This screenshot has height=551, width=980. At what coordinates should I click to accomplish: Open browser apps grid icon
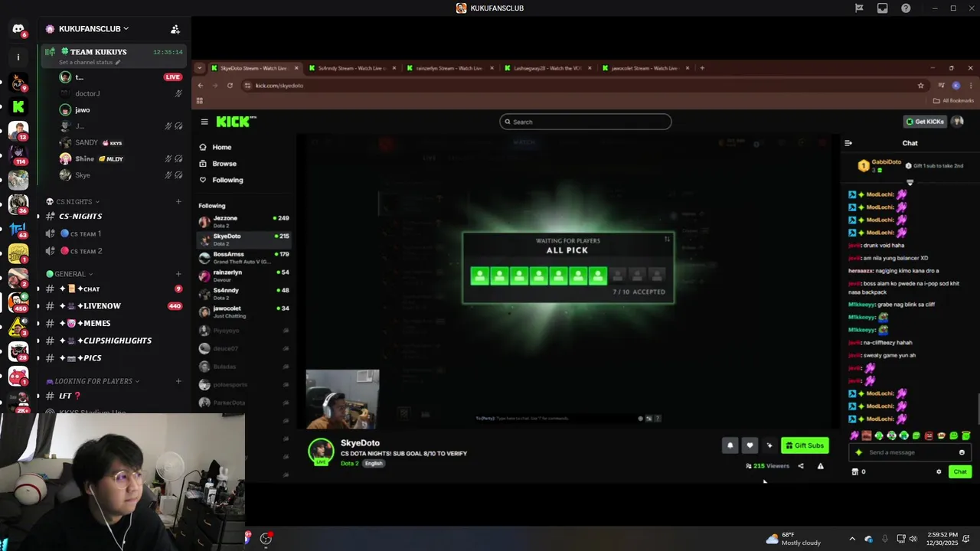(200, 100)
